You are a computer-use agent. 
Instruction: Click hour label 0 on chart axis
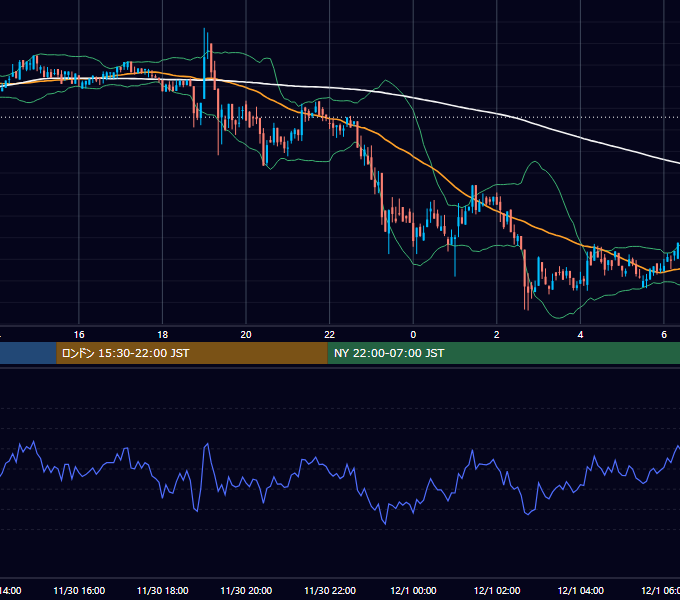coord(413,335)
